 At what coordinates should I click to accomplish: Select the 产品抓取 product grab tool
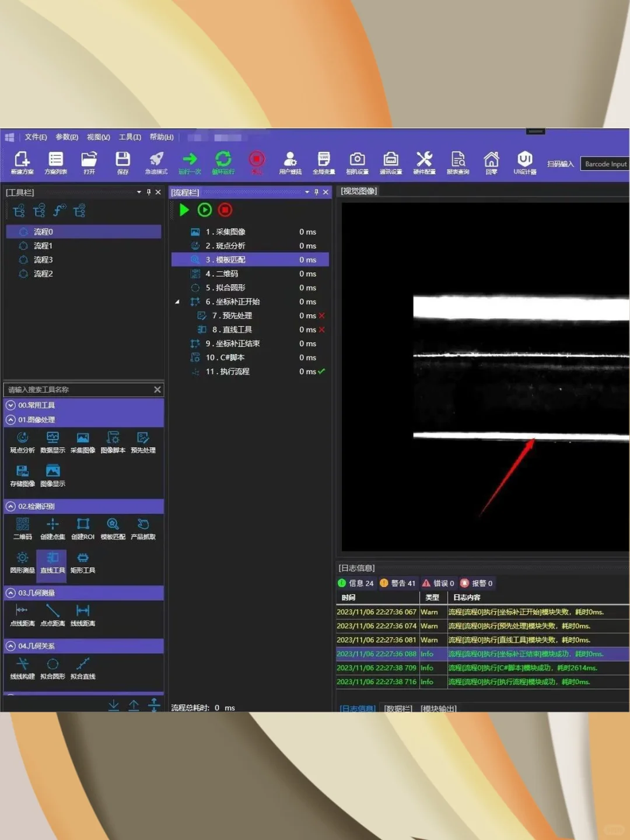click(x=143, y=529)
